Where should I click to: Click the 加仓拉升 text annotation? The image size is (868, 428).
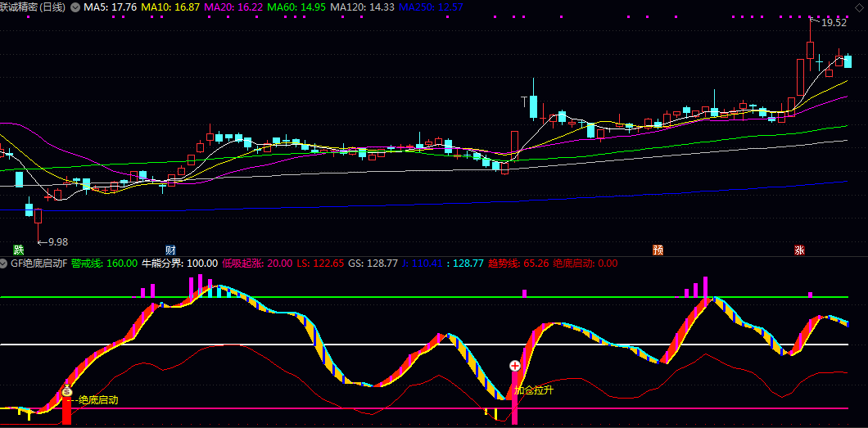click(534, 390)
